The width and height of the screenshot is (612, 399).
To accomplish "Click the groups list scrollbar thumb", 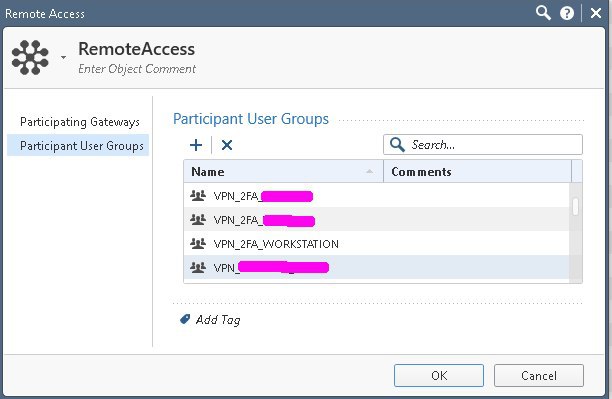I will pyautogui.click(x=575, y=207).
